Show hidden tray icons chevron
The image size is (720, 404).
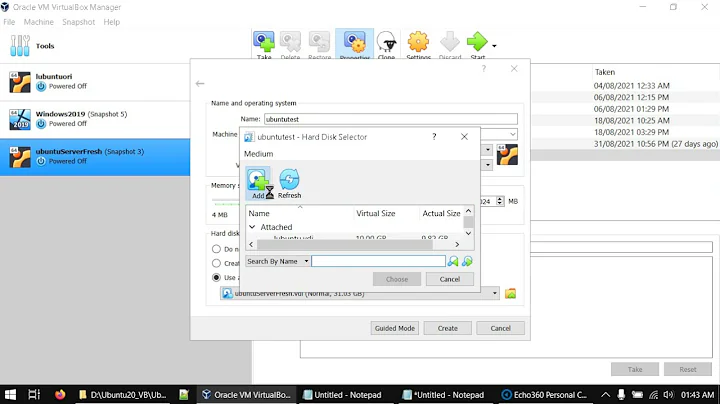point(606,394)
